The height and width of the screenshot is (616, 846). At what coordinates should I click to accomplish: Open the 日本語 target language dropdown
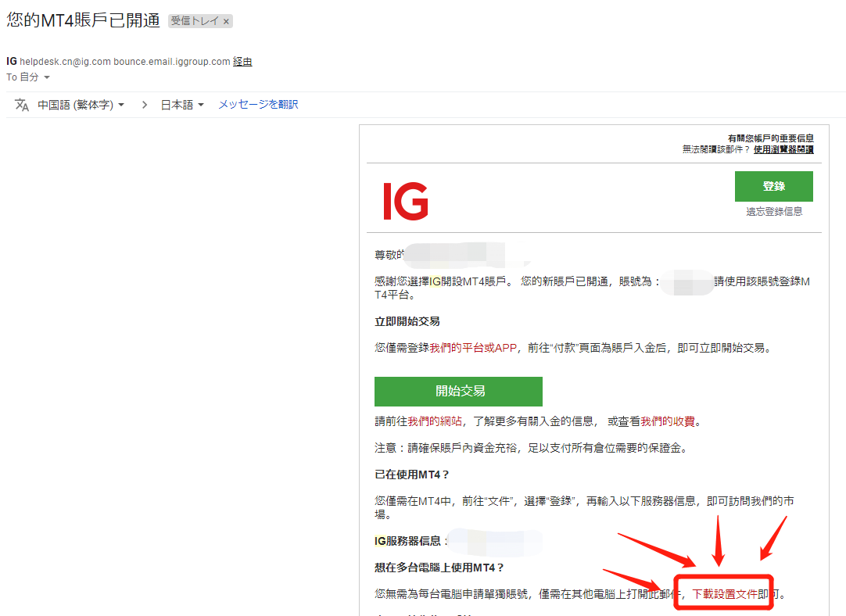click(x=182, y=105)
